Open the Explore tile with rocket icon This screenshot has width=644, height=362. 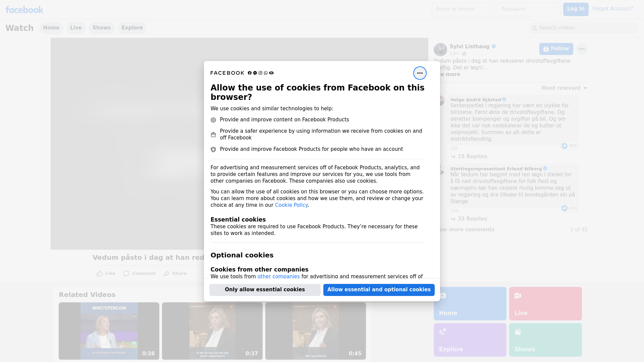click(x=470, y=340)
